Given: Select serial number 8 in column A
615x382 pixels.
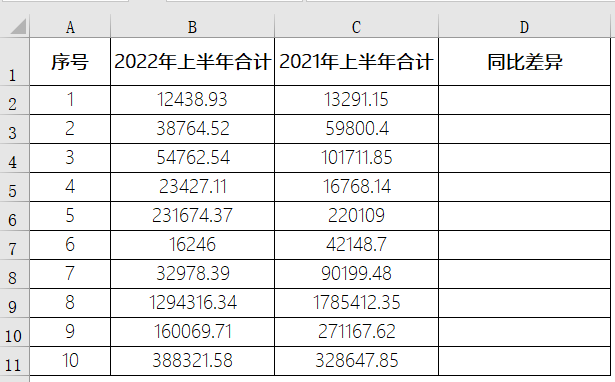Looking at the screenshot, I should (70, 303).
